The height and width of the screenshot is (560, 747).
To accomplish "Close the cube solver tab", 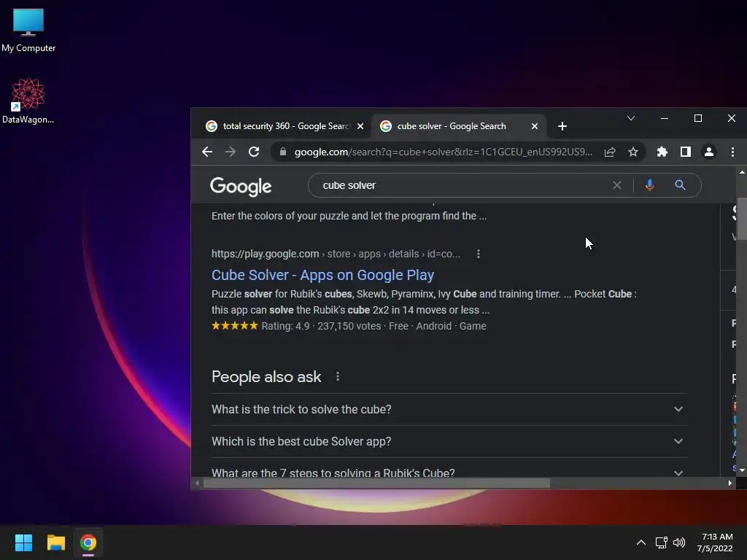I will (535, 126).
